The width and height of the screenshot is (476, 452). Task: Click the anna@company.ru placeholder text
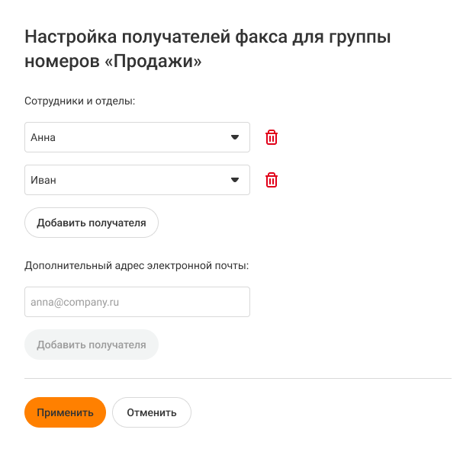[x=75, y=302]
